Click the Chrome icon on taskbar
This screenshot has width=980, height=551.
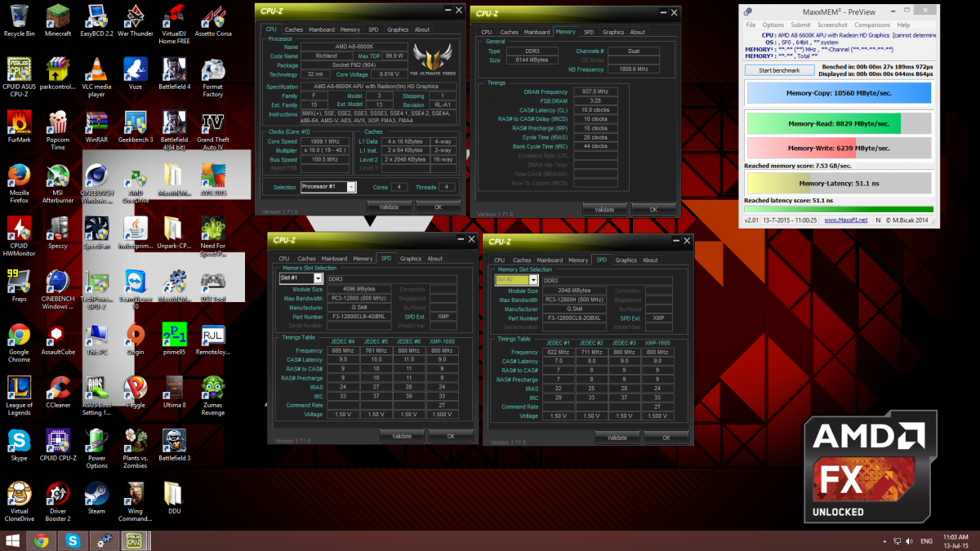pos(41,540)
